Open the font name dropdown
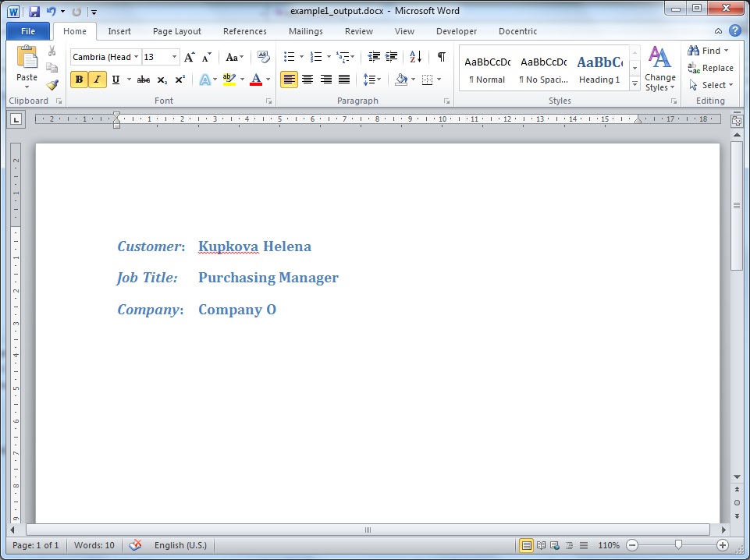 click(x=137, y=57)
